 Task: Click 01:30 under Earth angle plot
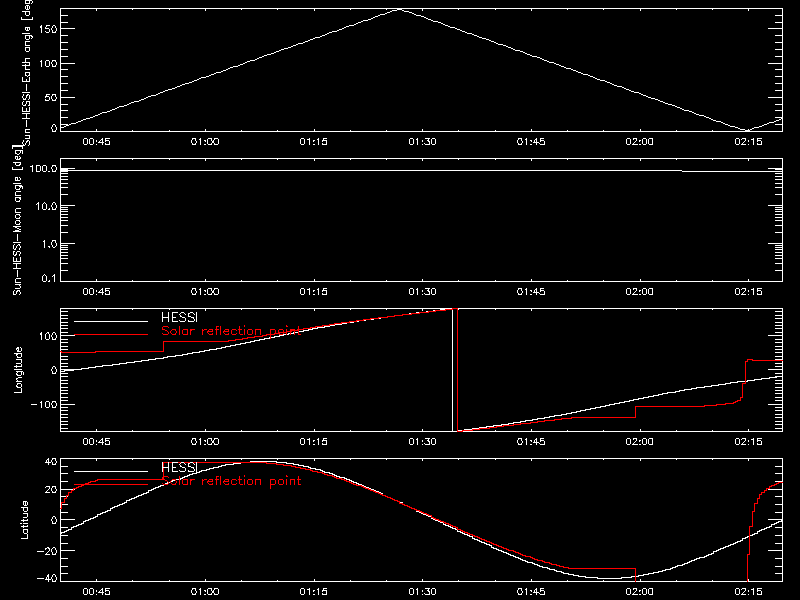point(422,142)
